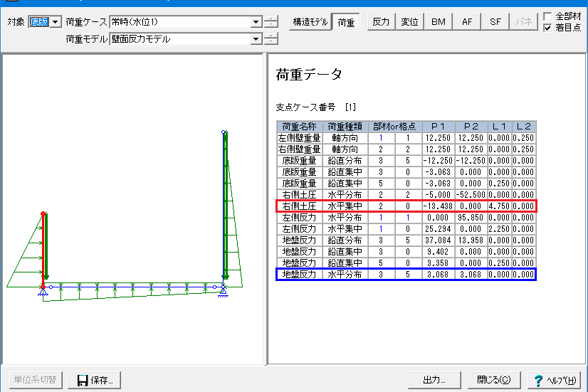This screenshot has width=588, height=392.
Task: Click the 出力 button
Action: 434,380
